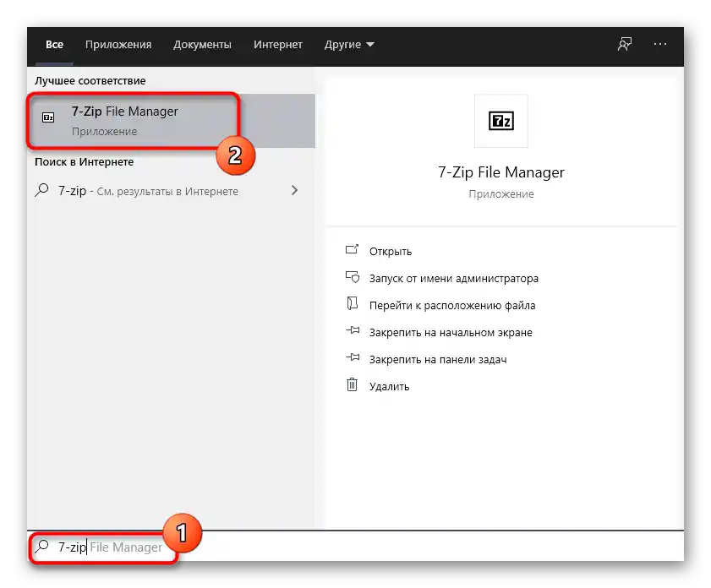The height and width of the screenshot is (588, 711).
Task: Click Открыть to launch the app
Action: click(391, 252)
